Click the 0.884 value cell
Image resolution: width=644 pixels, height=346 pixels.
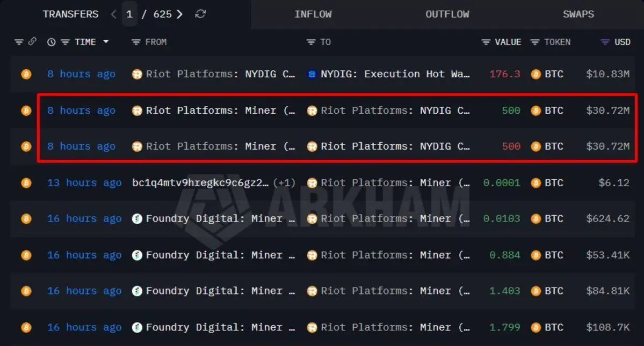click(505, 255)
